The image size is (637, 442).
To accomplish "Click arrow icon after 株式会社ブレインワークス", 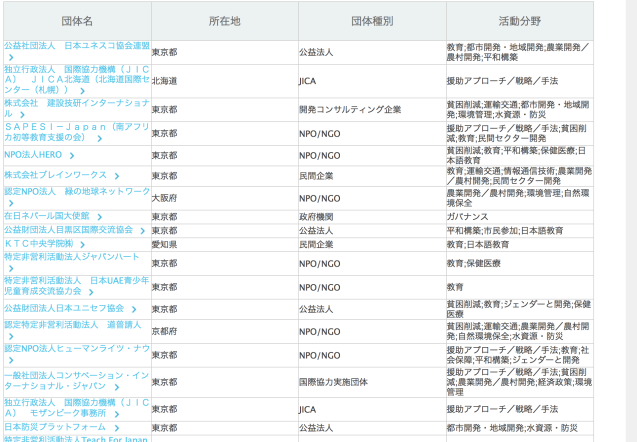I will 117,176.
